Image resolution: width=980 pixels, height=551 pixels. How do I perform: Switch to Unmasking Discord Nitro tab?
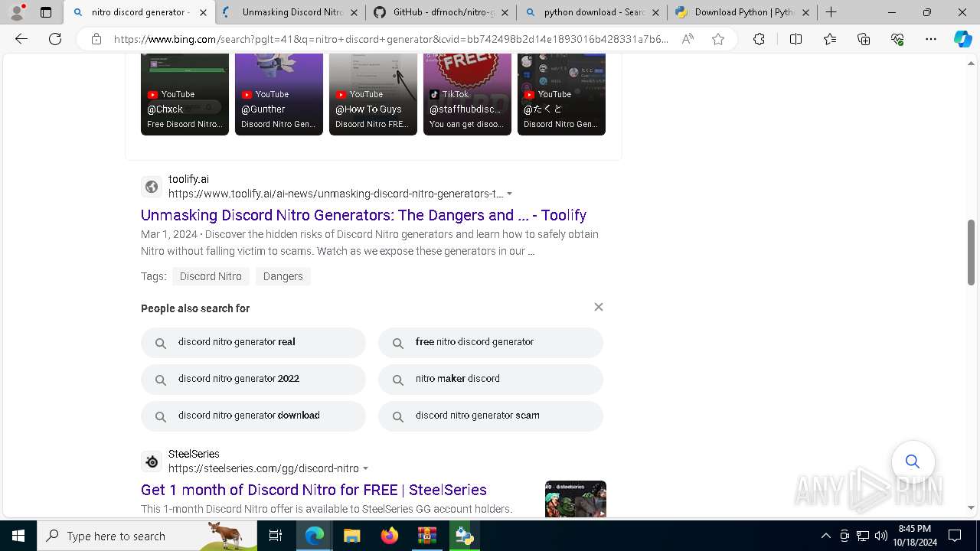coord(291,12)
